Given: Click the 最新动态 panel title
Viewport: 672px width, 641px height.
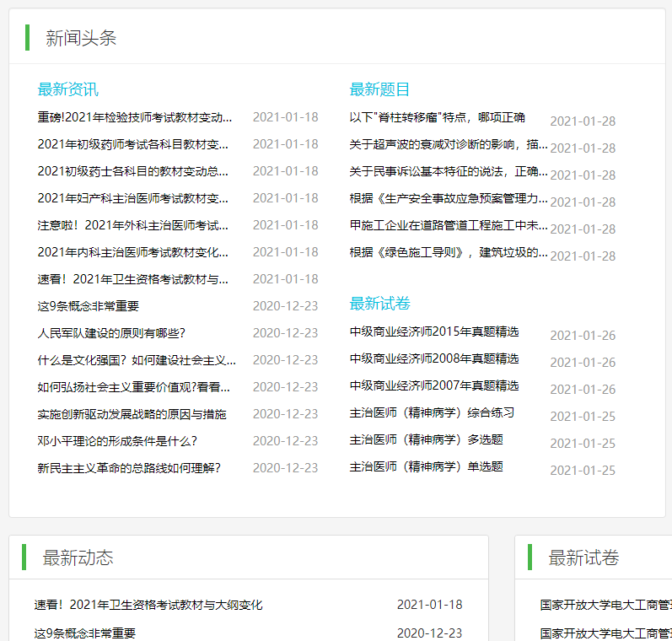Looking at the screenshot, I should coord(78,558).
